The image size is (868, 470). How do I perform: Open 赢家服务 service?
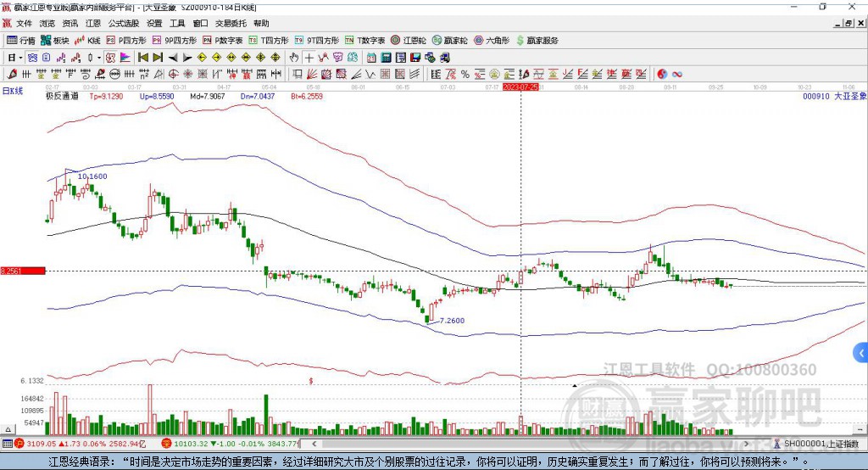pos(537,41)
